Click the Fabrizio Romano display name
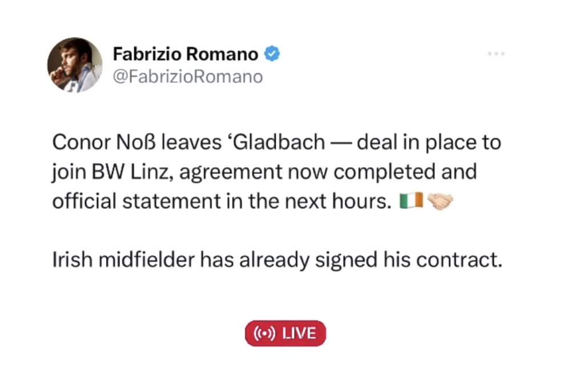The image size is (571, 392). pyautogui.click(x=185, y=55)
